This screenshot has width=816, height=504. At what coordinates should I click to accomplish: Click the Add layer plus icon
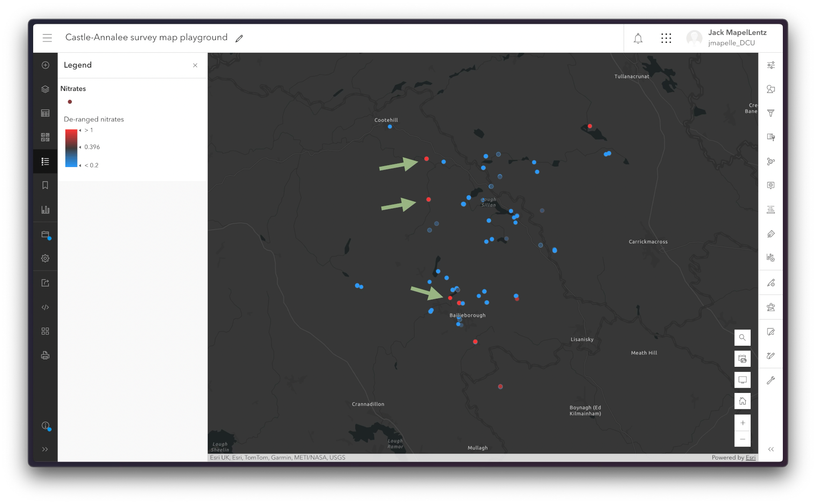(45, 65)
